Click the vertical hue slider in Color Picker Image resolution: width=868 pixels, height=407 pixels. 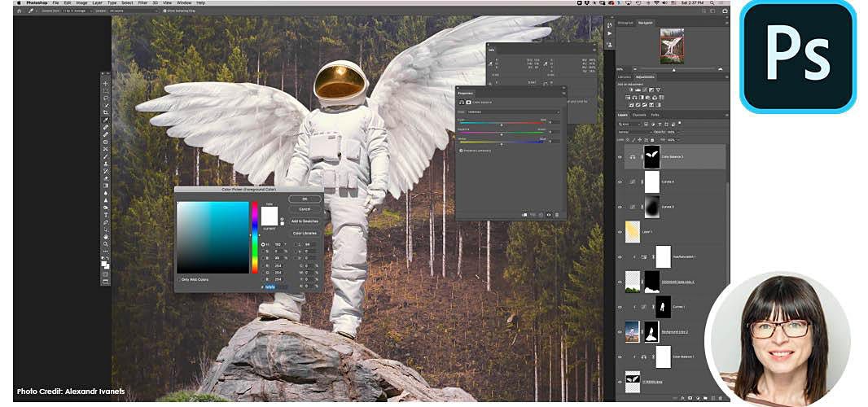255,238
